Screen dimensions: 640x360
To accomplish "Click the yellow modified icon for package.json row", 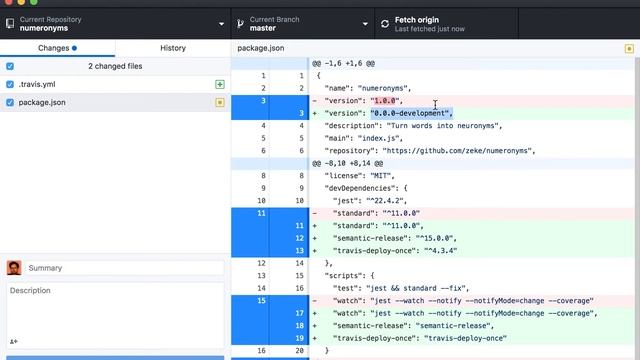I will coord(220,102).
